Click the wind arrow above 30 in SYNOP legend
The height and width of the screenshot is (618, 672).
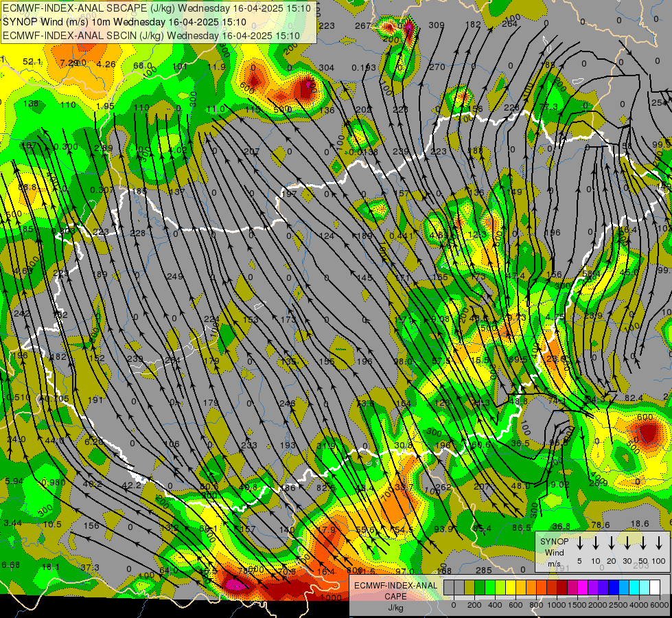(627, 543)
